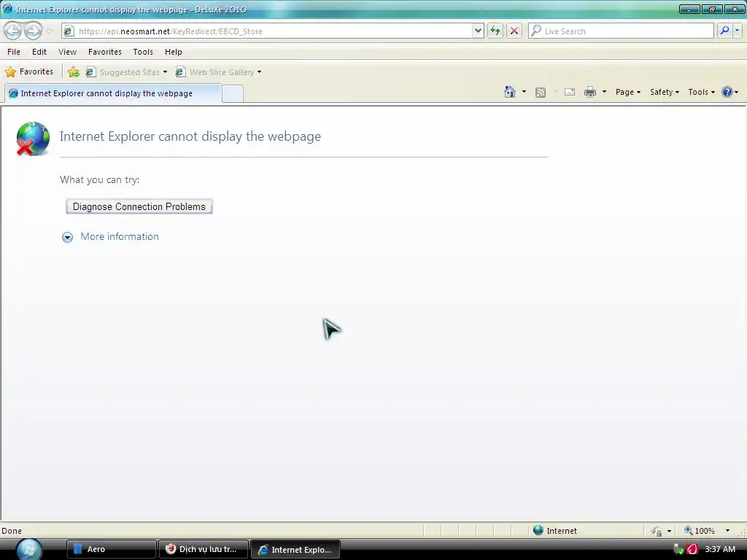This screenshot has width=747, height=560.
Task: Click the Help question mark icon
Action: 727,92
